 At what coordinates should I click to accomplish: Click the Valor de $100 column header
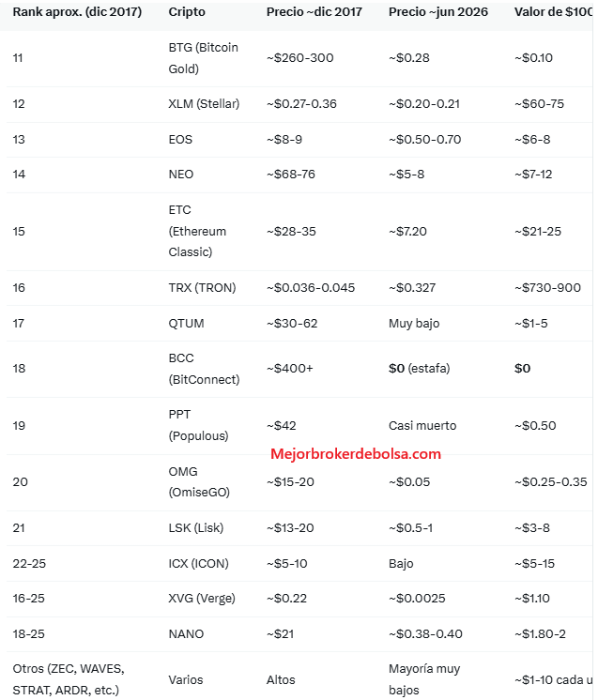553,12
